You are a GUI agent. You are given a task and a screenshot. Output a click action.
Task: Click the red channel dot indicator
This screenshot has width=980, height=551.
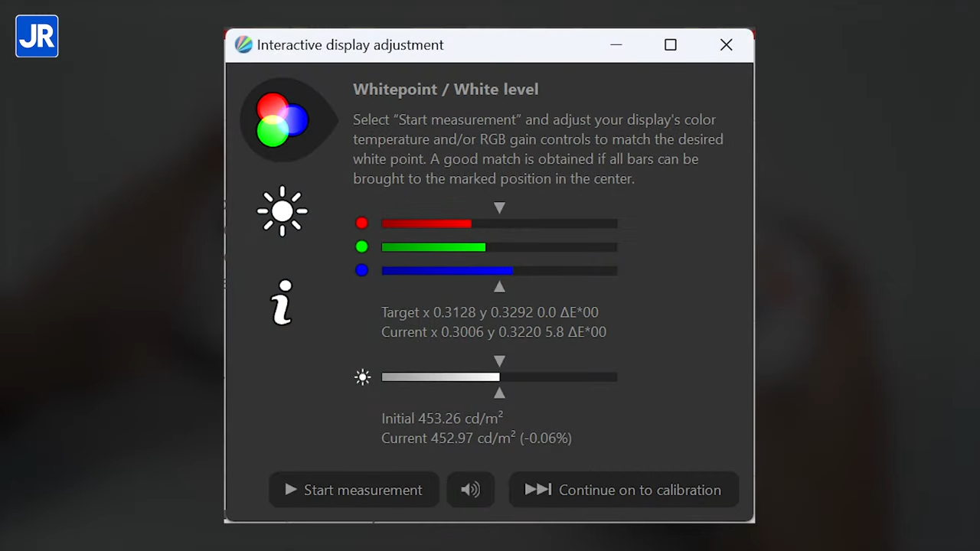coord(362,223)
